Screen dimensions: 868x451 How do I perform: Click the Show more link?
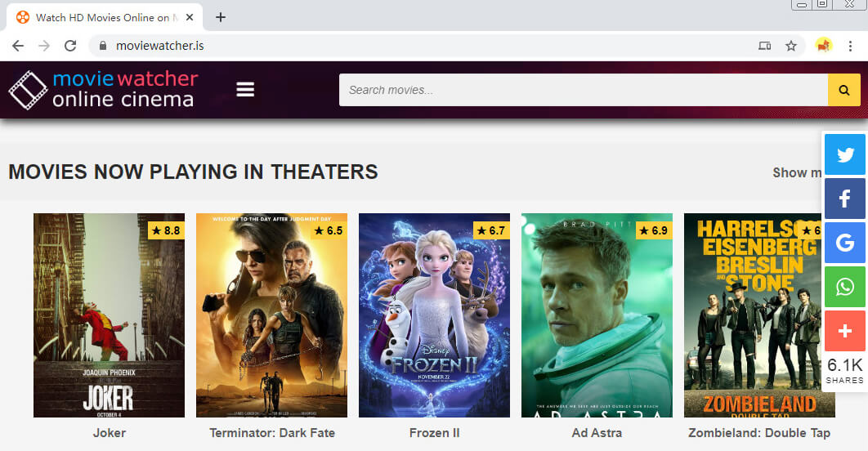click(x=797, y=172)
